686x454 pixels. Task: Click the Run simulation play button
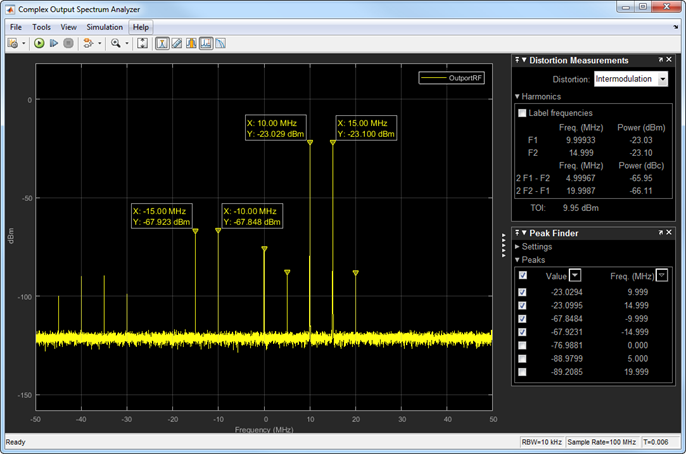38,44
